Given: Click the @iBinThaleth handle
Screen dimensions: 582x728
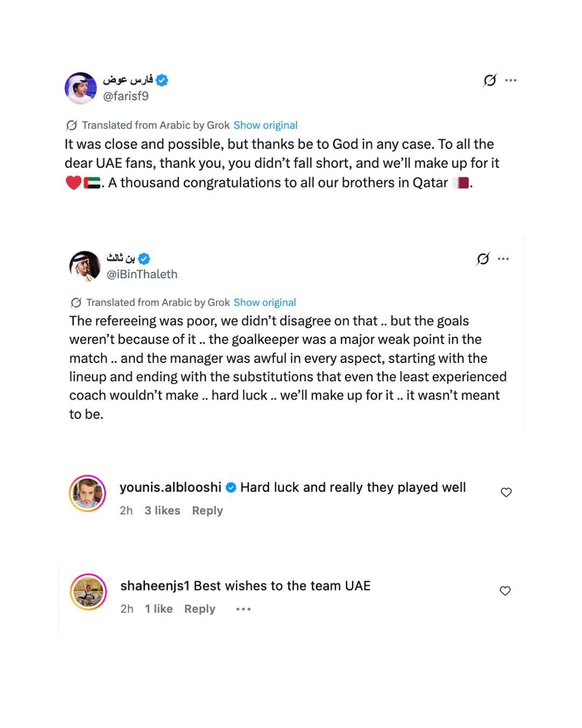Looking at the screenshot, I should [142, 274].
